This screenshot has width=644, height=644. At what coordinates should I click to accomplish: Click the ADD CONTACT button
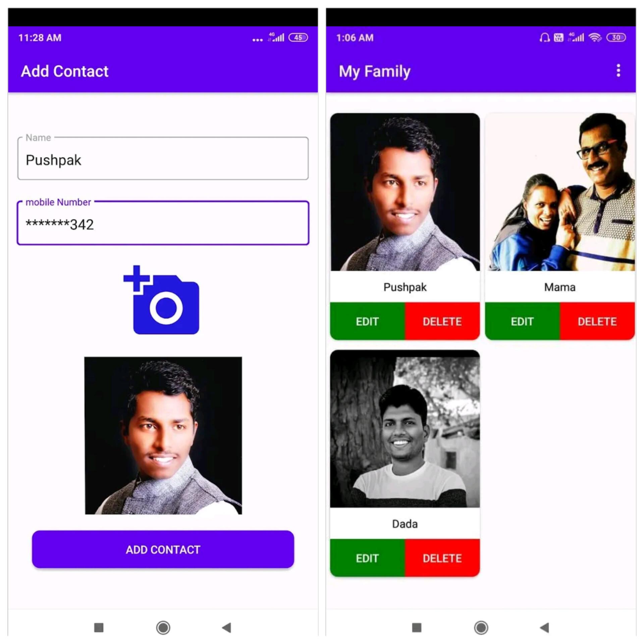click(x=162, y=549)
